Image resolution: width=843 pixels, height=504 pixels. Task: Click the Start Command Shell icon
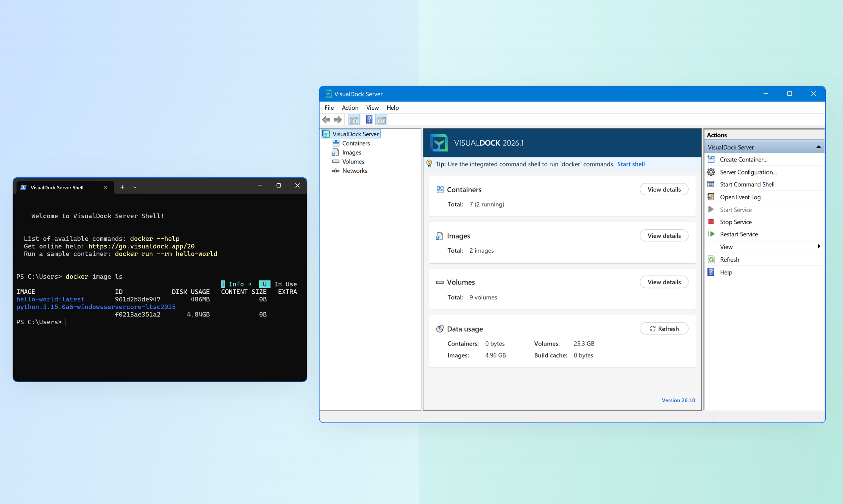(711, 184)
